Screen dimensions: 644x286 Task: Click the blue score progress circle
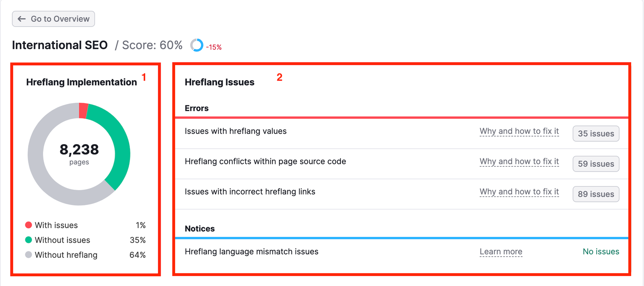197,46
